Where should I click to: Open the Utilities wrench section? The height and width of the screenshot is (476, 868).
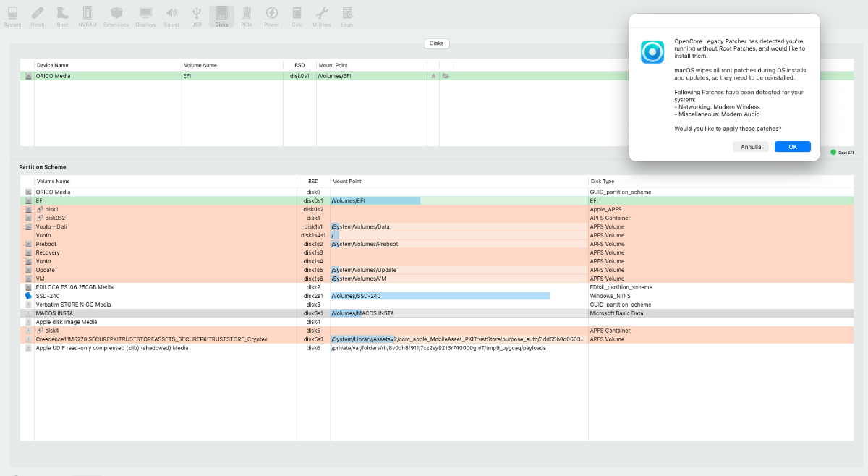pyautogui.click(x=322, y=15)
